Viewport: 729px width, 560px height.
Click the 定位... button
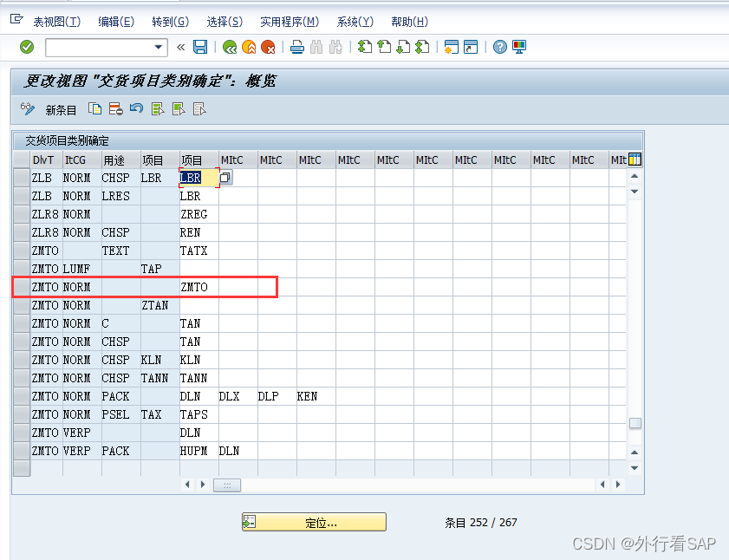[314, 522]
